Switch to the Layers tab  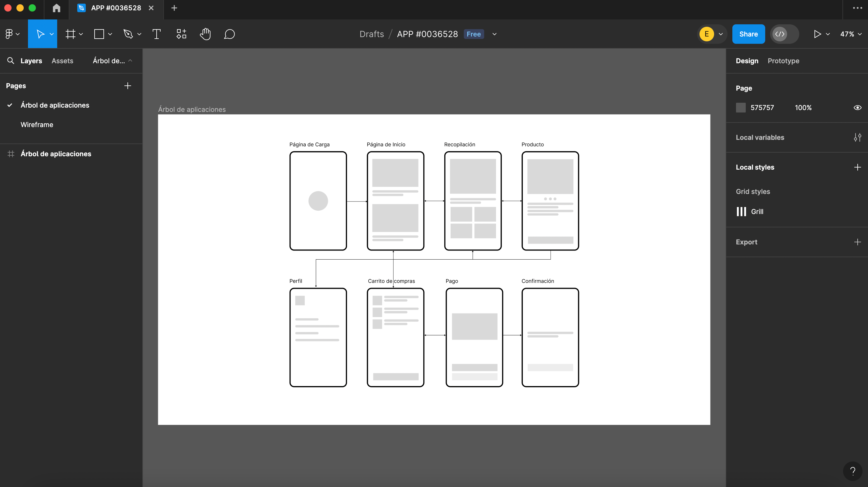pyautogui.click(x=31, y=61)
